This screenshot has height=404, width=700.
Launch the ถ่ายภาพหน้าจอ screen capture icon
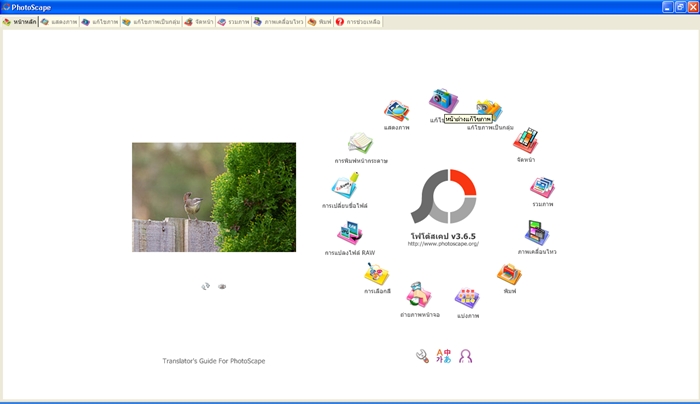419,294
